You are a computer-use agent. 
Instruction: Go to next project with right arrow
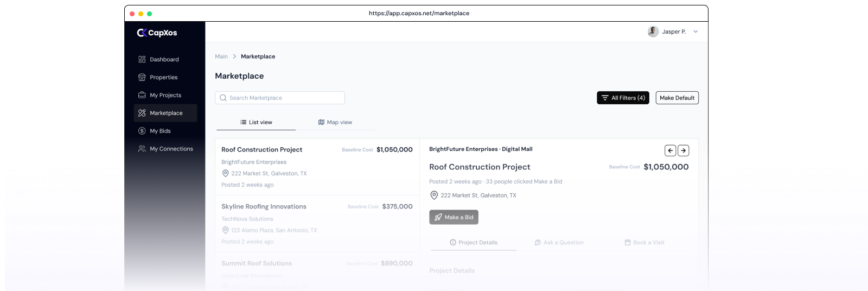click(684, 150)
